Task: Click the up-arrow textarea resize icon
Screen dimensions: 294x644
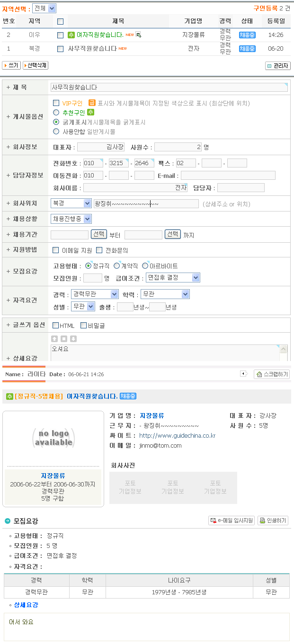Action: pyautogui.click(x=54, y=339)
